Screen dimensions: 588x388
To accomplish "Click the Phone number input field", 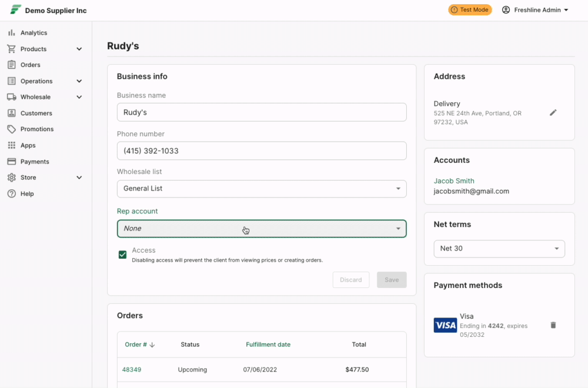I will (x=262, y=150).
